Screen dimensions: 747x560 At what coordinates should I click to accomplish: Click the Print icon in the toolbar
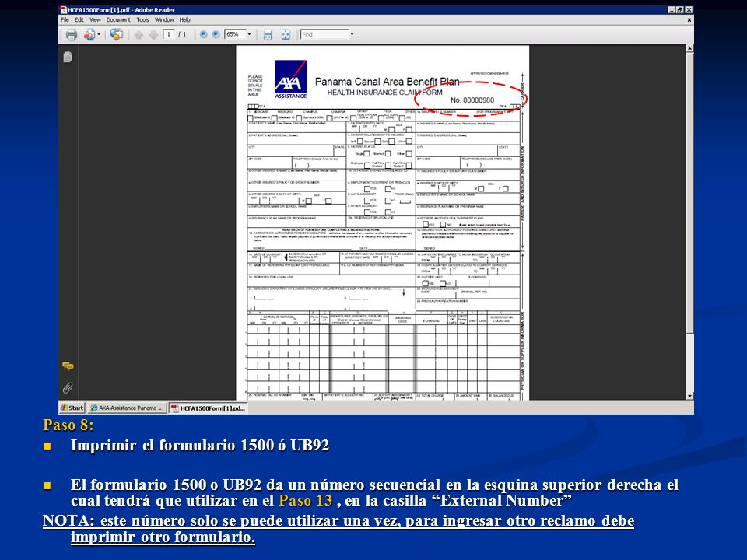[x=72, y=34]
